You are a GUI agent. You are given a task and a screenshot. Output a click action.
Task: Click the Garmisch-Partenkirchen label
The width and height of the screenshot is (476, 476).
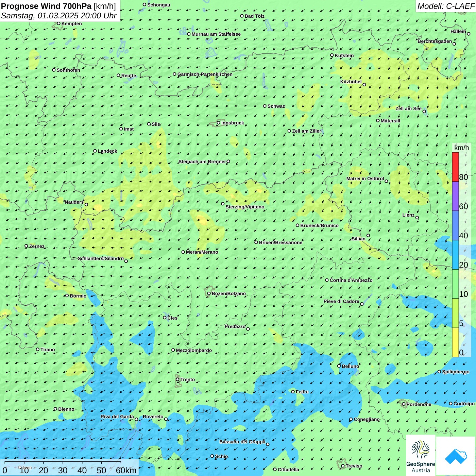coord(205,74)
